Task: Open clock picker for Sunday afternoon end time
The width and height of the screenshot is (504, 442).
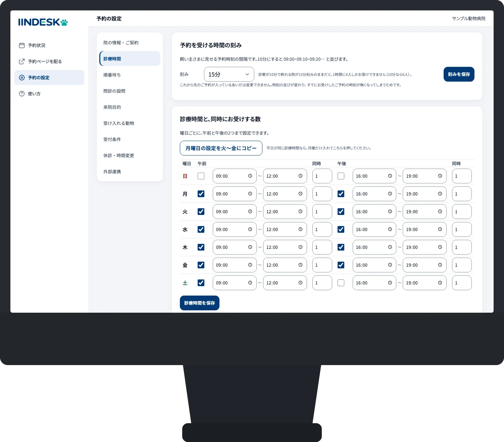Action: (x=440, y=176)
